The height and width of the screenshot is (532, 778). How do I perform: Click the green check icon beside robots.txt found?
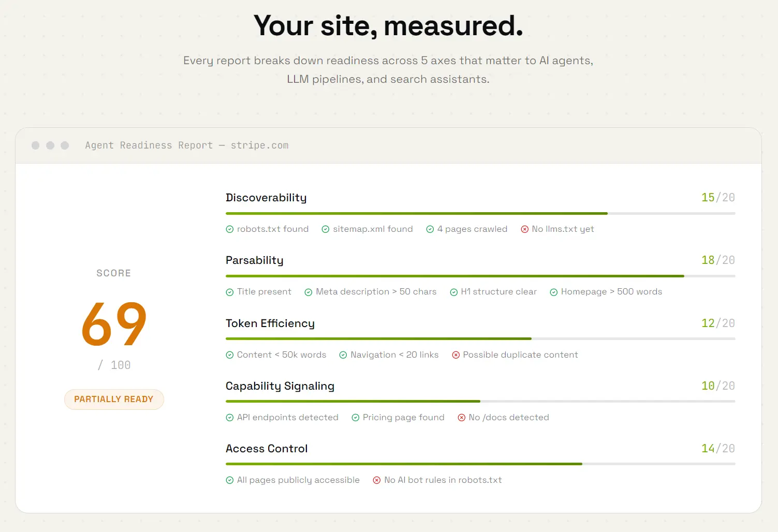pos(230,229)
